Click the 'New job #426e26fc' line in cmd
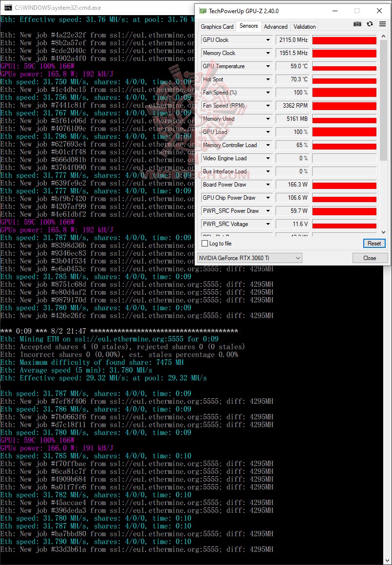Screen dimensions: 392x565 136,316
